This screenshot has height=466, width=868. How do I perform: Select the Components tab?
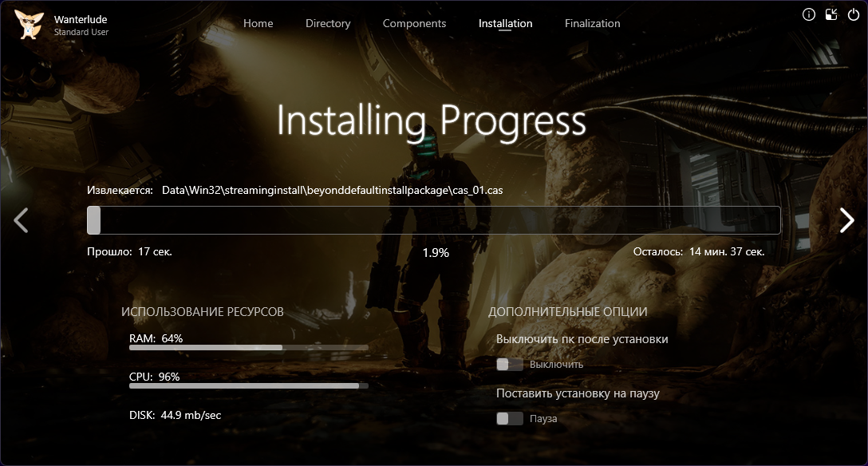[414, 23]
